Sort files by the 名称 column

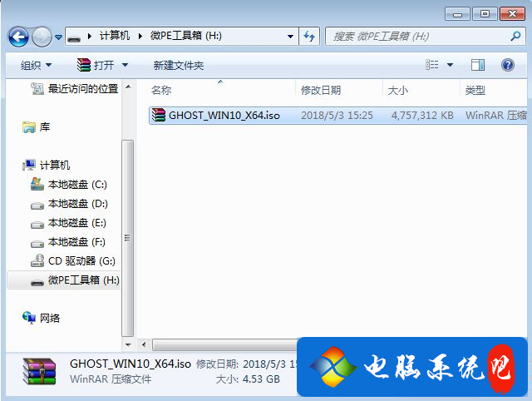pos(161,91)
